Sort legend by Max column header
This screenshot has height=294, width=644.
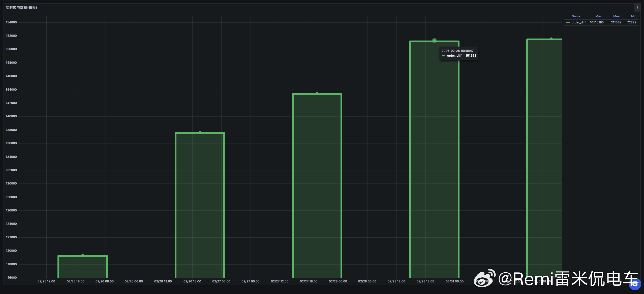click(x=598, y=16)
